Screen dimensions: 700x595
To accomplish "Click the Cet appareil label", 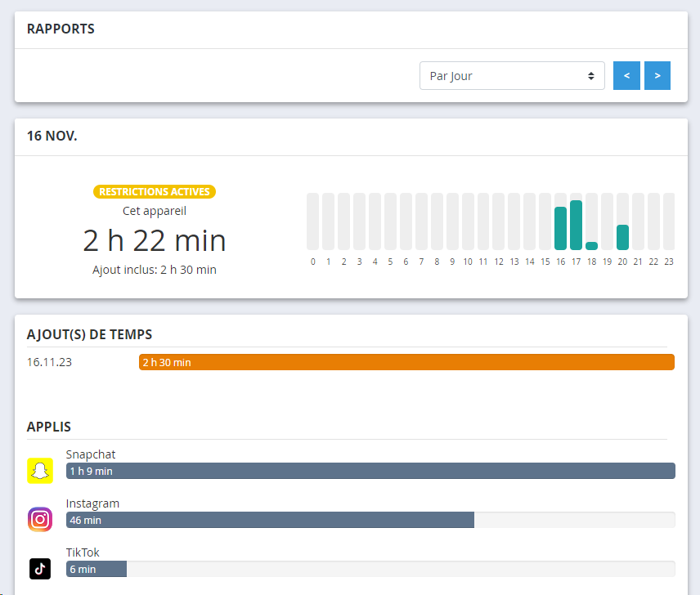I will (155, 211).
